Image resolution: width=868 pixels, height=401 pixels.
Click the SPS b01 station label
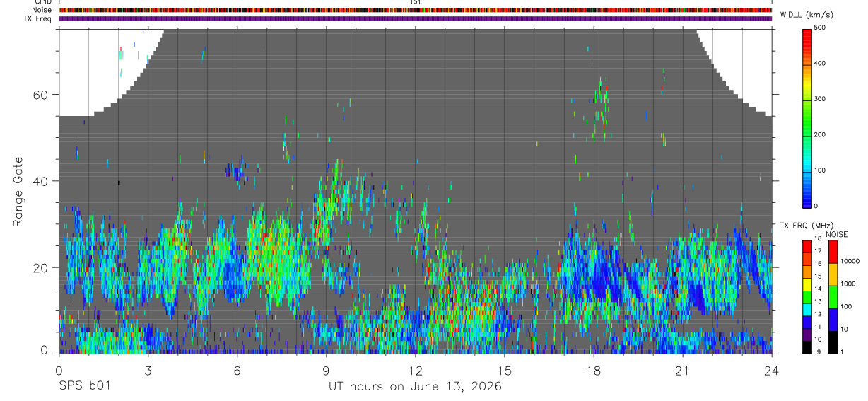[x=84, y=387]
